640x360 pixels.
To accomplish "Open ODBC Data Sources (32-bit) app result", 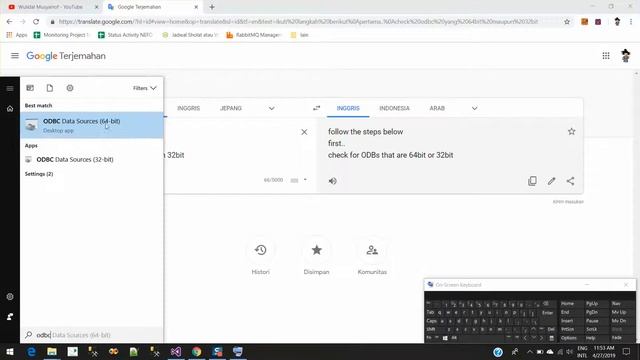I will coord(92,159).
